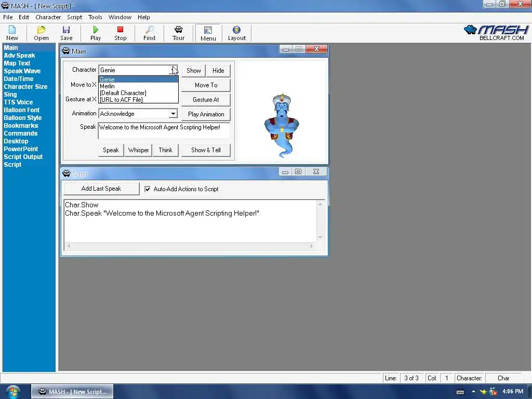Select Commands in the sidebar
The image size is (532, 399).
point(20,134)
